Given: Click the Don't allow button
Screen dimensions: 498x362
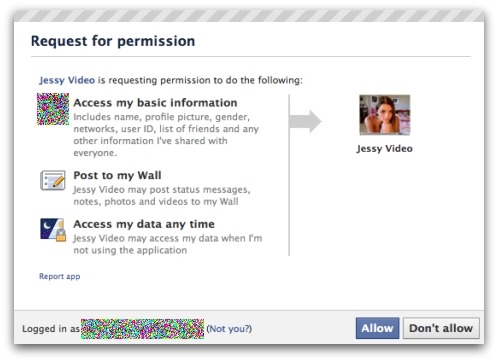Looking at the screenshot, I should 441,328.
